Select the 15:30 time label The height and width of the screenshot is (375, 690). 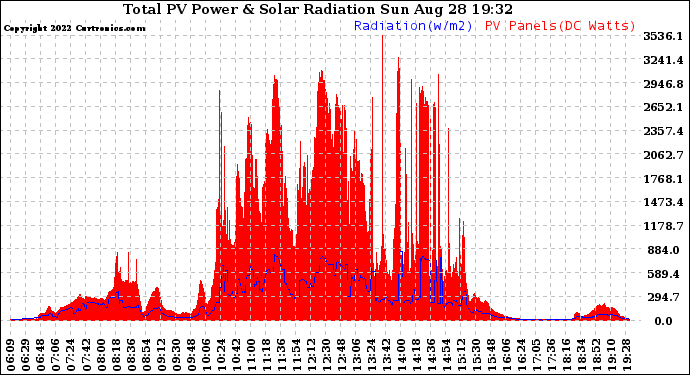pos(477,355)
